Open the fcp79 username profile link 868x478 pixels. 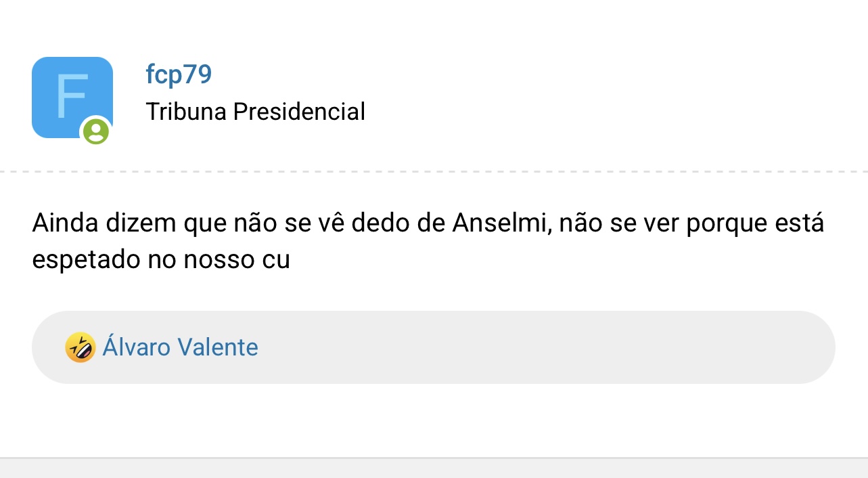click(179, 74)
